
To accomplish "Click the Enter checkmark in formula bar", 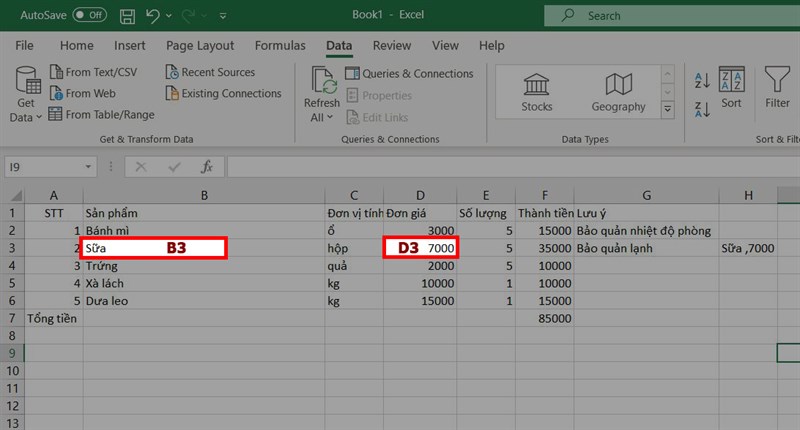I will (174, 167).
